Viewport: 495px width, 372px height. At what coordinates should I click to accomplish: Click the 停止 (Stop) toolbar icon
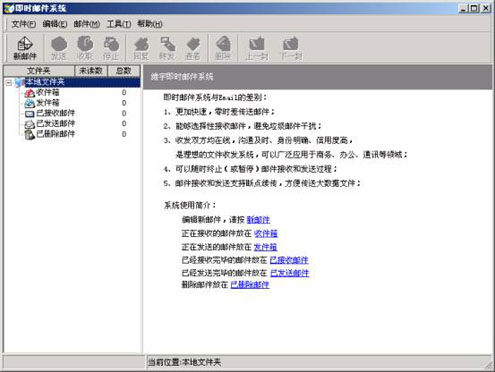pyautogui.click(x=111, y=48)
